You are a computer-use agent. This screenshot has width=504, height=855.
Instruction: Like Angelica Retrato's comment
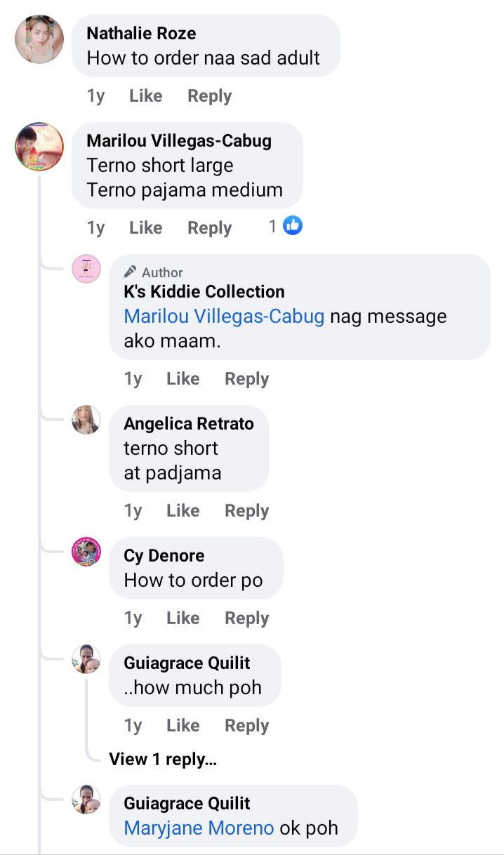pyautogui.click(x=183, y=511)
